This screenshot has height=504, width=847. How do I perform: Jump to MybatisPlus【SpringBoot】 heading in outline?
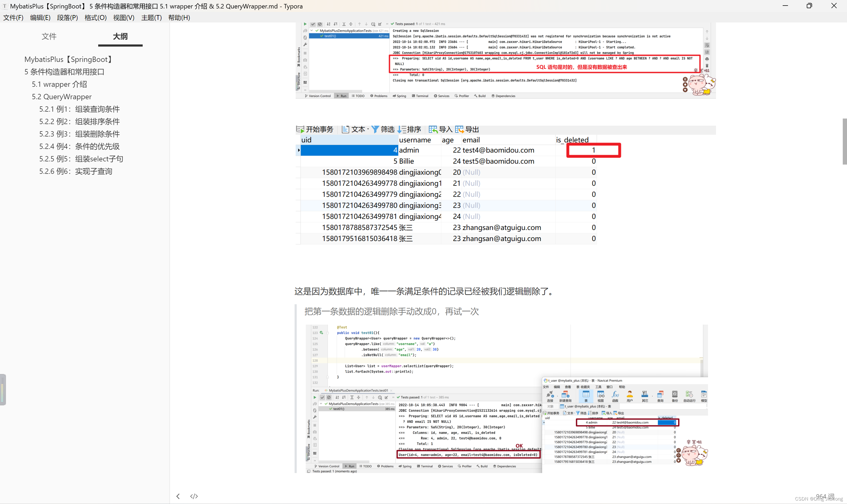69,60
